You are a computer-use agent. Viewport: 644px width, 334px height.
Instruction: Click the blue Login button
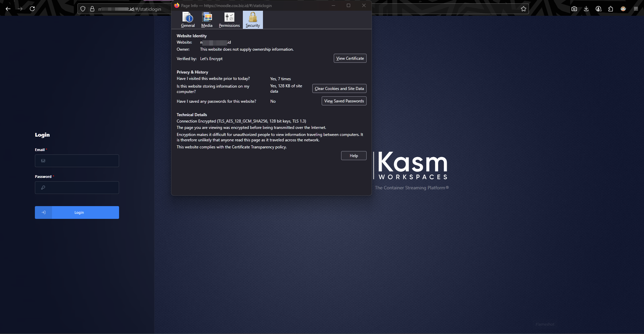pos(77,212)
